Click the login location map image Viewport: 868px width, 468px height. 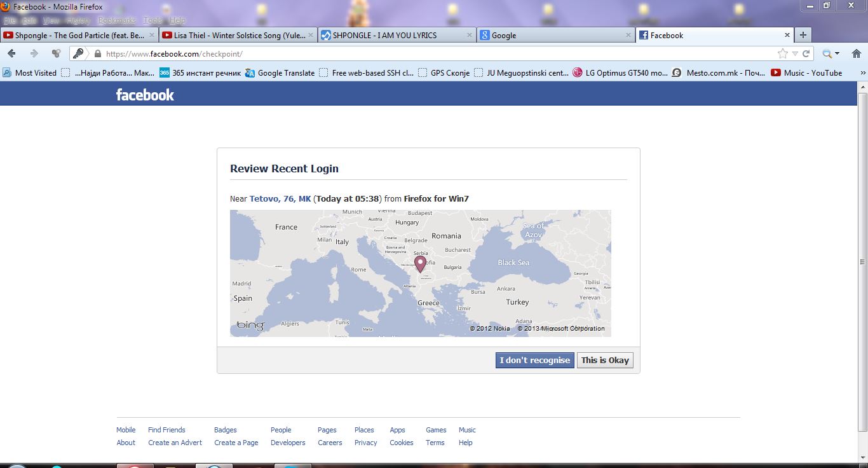tap(421, 273)
